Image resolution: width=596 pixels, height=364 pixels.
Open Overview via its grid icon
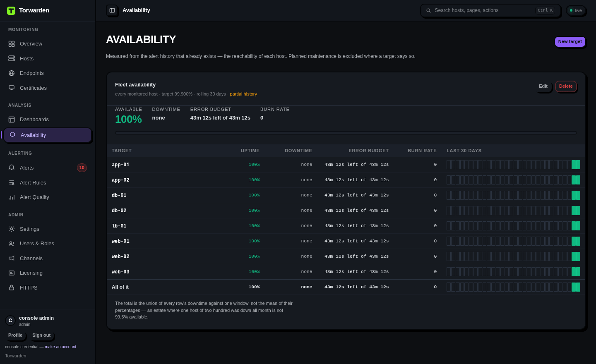[12, 44]
